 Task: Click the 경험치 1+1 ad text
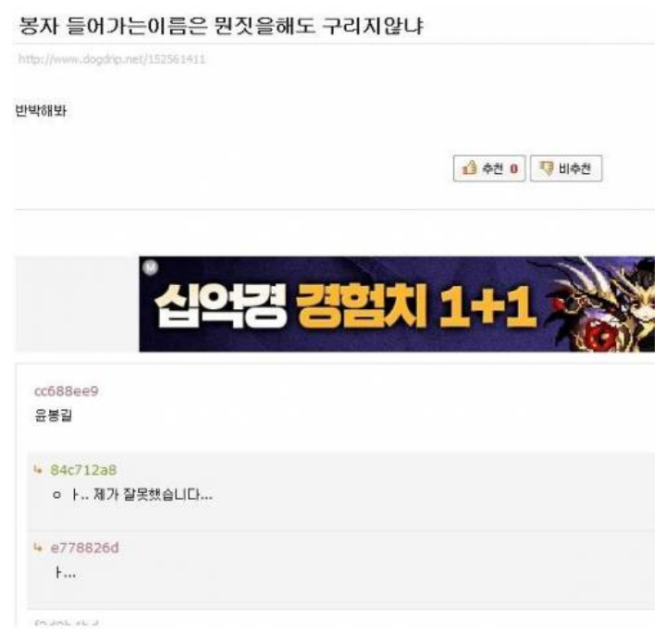click(415, 306)
